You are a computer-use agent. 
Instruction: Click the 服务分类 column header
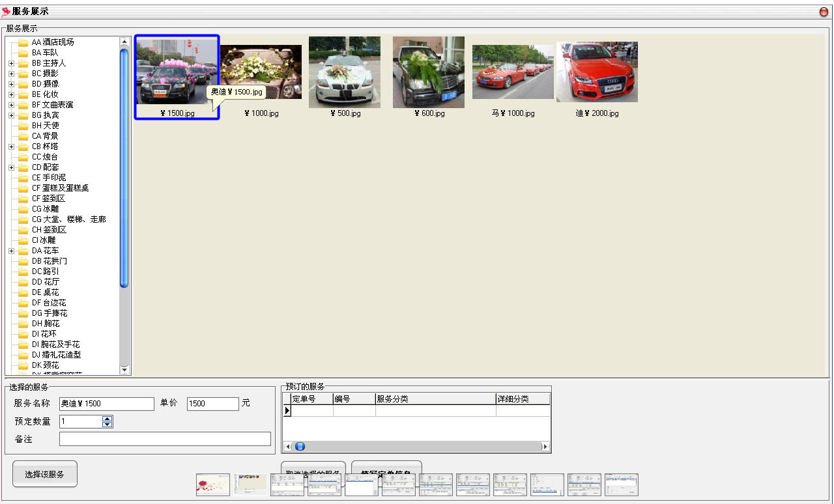(x=436, y=399)
